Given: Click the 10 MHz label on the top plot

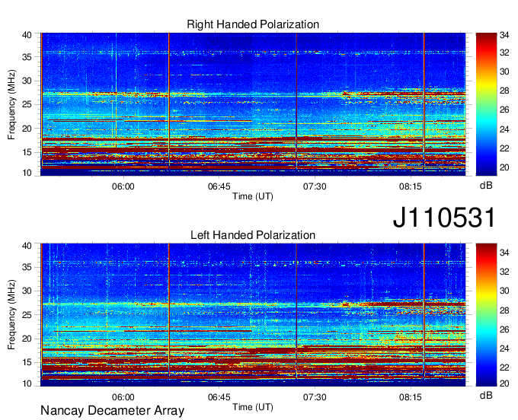Looking at the screenshot, I should tap(27, 173).
